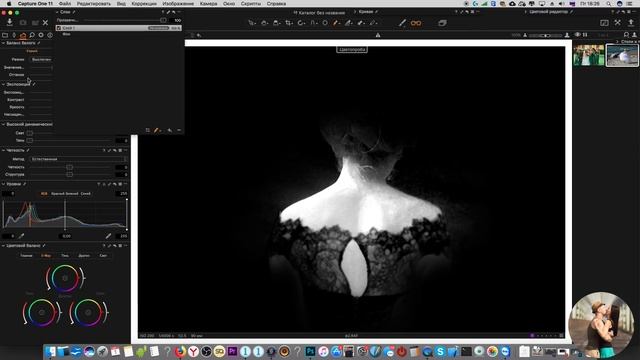Collapse the Экспозиция panel
640x360 pixels.
tap(3, 84)
